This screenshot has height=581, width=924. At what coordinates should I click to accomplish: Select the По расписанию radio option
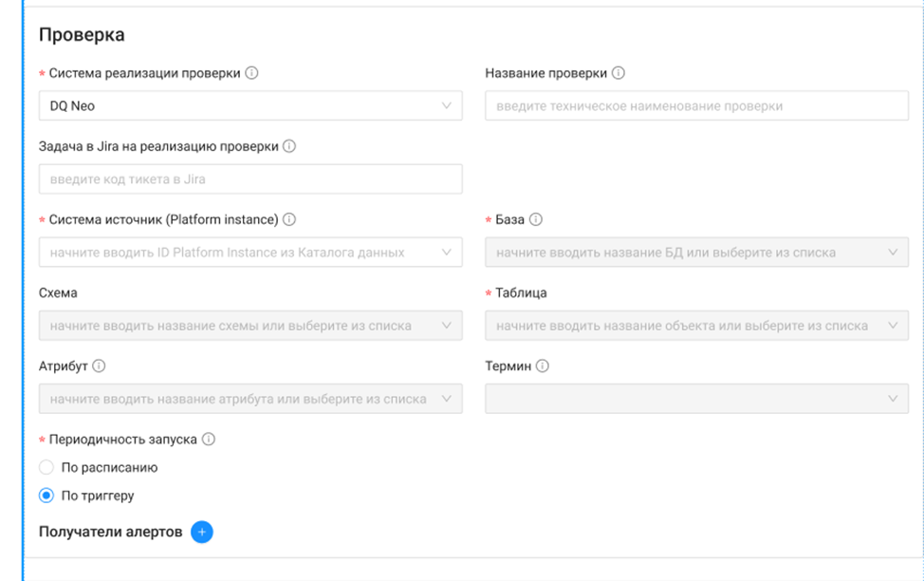(x=46, y=467)
